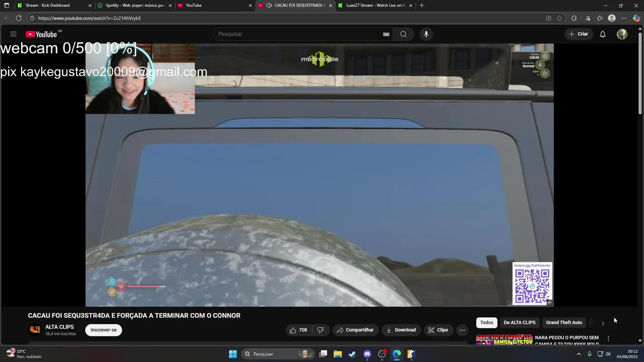Subscribe using the Inscrever-se button
This screenshot has width=644, height=362.
point(104,330)
